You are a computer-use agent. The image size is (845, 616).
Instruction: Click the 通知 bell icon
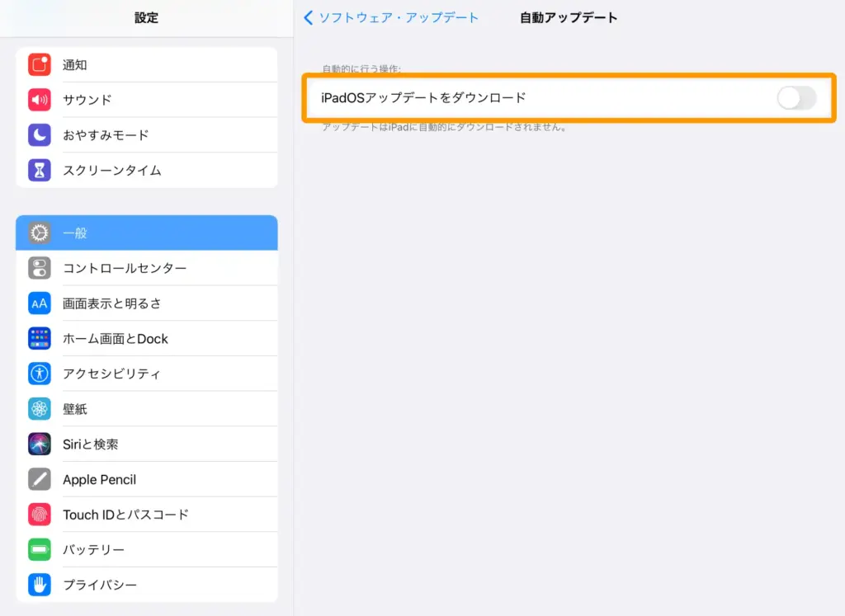[39, 64]
